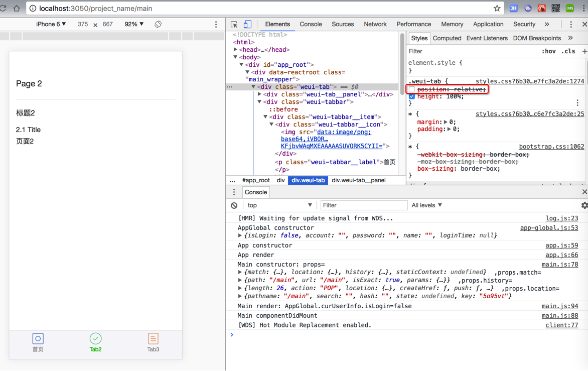The image size is (588, 371).
Task: Open the styles.css source link for .weui-tab
Action: pos(529,81)
